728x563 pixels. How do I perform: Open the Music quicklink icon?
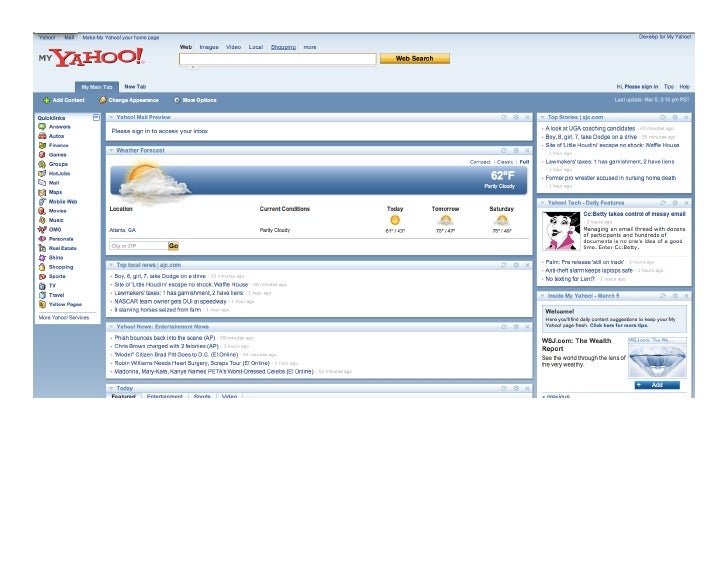[x=42, y=220]
